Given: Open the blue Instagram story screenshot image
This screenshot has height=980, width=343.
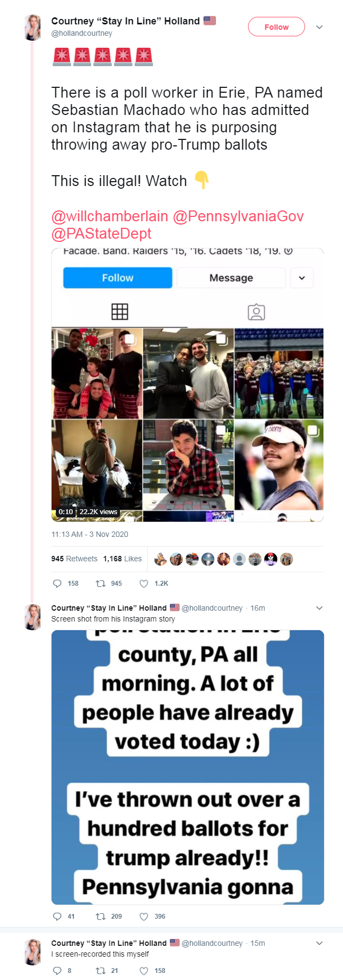Looking at the screenshot, I should coord(188,767).
